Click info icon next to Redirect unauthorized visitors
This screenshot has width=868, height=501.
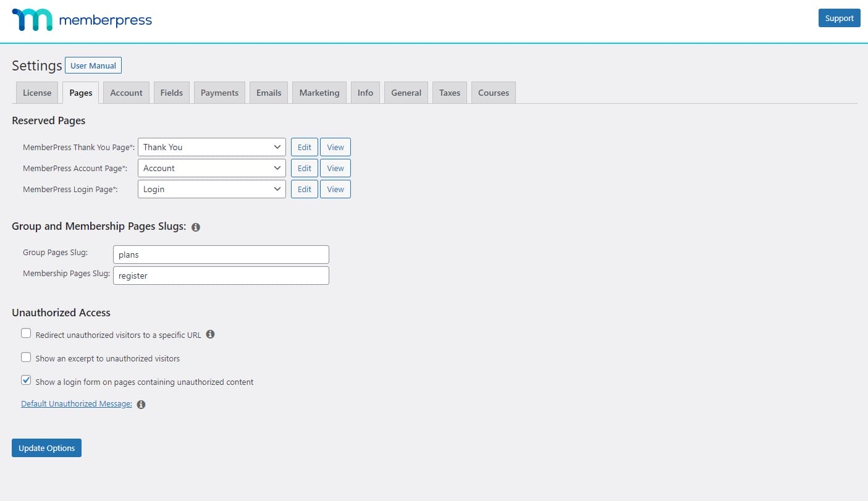210,334
